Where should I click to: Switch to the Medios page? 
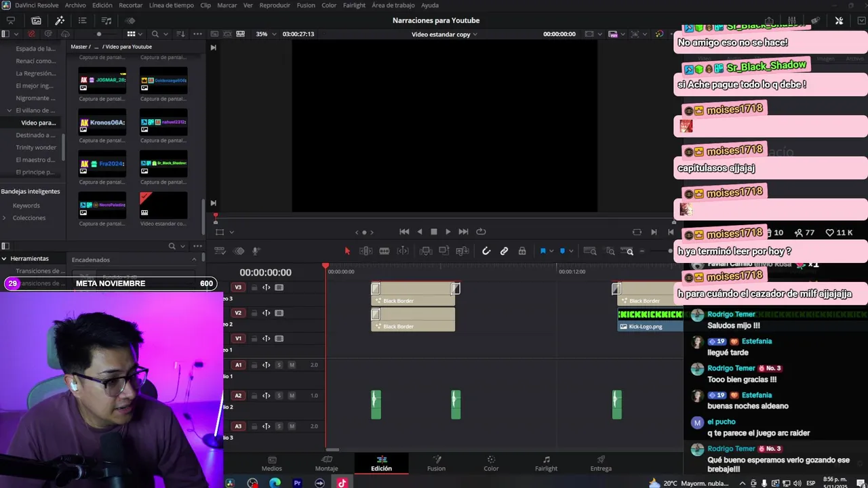coord(272,464)
